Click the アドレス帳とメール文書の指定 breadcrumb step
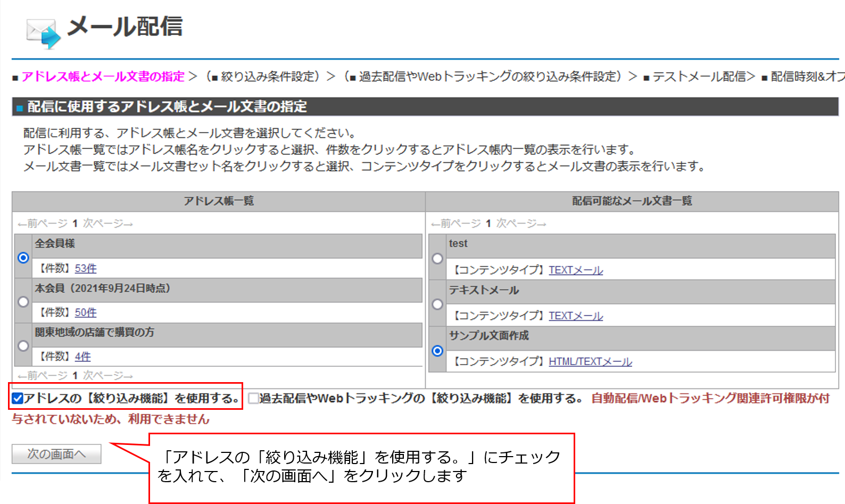The height and width of the screenshot is (504, 845). (x=103, y=77)
